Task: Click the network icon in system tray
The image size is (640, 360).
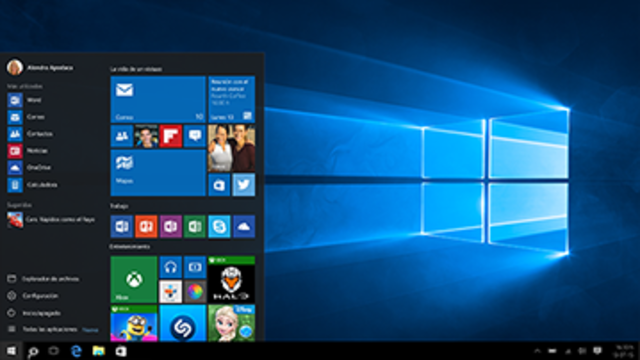Action: [568, 351]
